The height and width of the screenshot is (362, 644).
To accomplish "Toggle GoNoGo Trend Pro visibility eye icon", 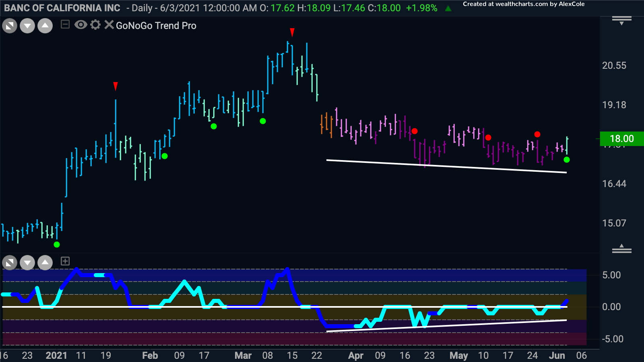I will (x=81, y=25).
